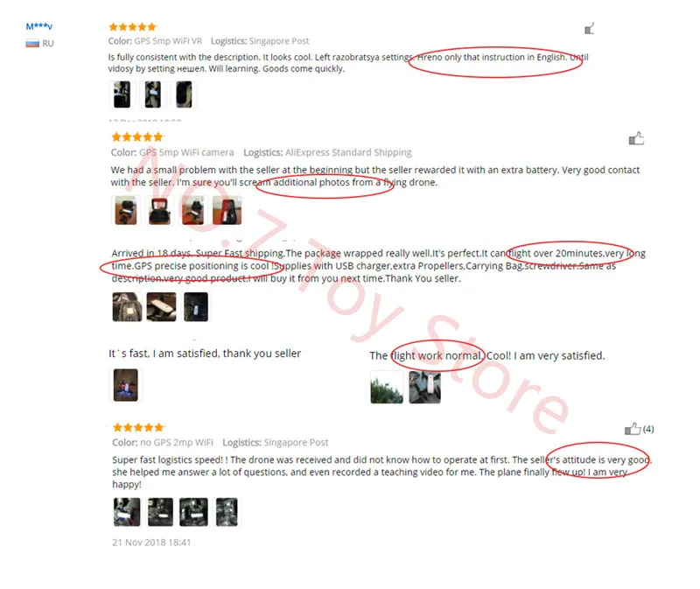700x589 pixels.
Task: Click the 21 Nov 2018 18:41 timestamp
Action: click(151, 542)
